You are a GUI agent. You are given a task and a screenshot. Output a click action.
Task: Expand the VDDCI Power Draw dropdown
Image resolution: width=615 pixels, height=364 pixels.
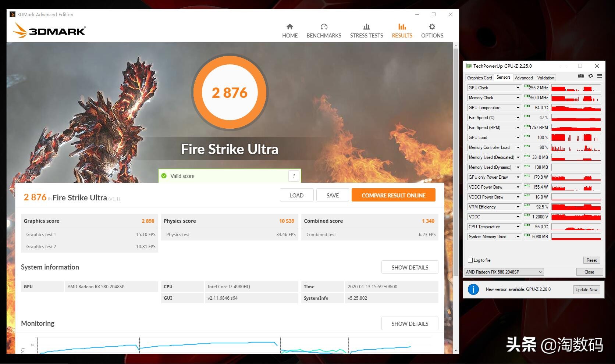pyautogui.click(x=518, y=197)
